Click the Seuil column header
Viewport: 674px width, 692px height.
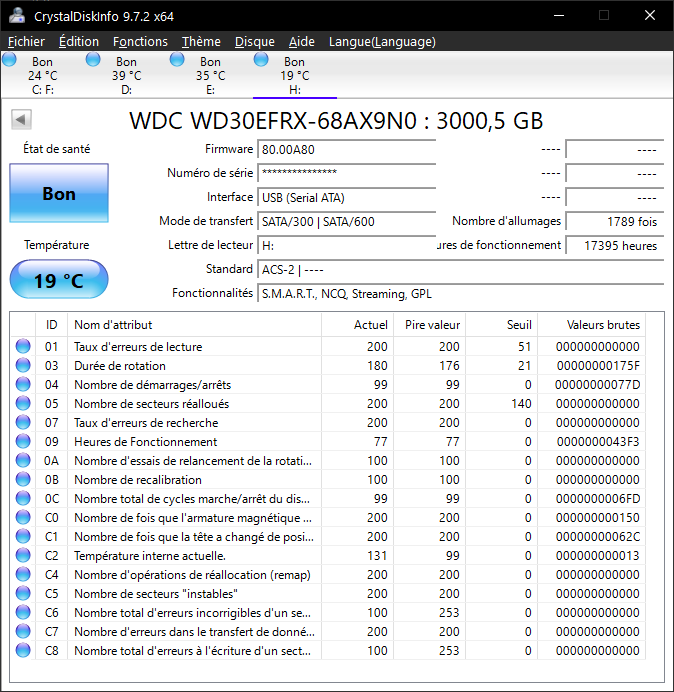tap(501, 325)
